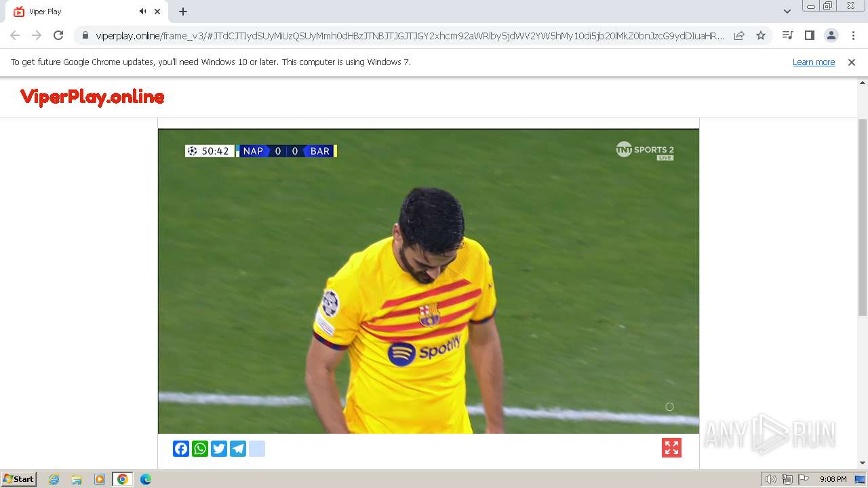The height and width of the screenshot is (488, 868).
Task: Expand the tab search dropdown
Action: [787, 12]
